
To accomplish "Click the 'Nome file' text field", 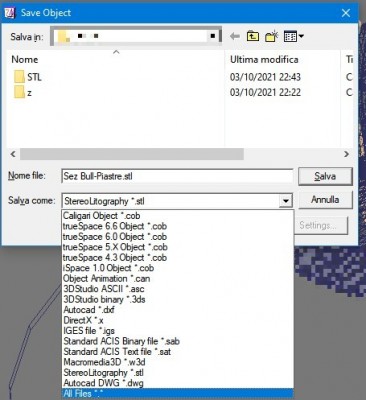I will tap(177, 176).
